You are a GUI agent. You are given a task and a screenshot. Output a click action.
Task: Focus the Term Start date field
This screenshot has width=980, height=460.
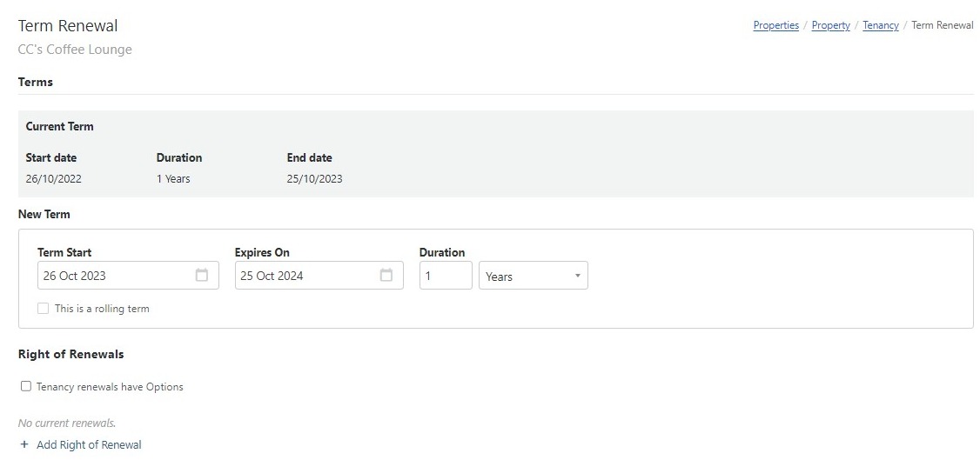click(128, 276)
